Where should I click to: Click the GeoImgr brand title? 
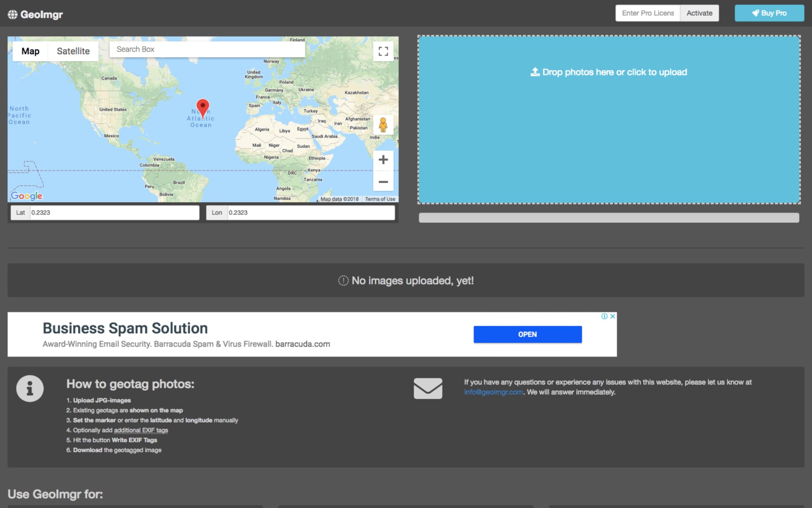click(41, 14)
